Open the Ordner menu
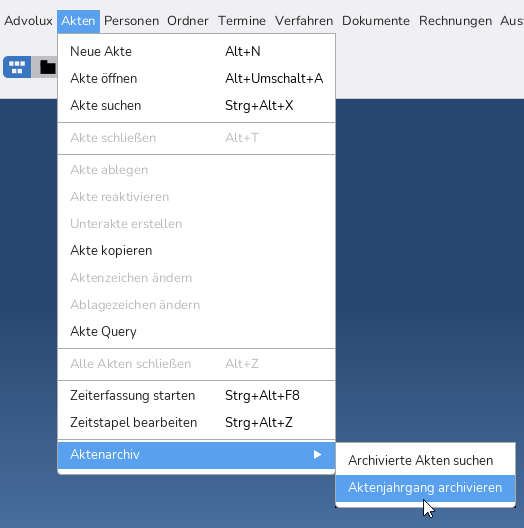Image resolution: width=524 pixels, height=528 pixels. (188, 21)
